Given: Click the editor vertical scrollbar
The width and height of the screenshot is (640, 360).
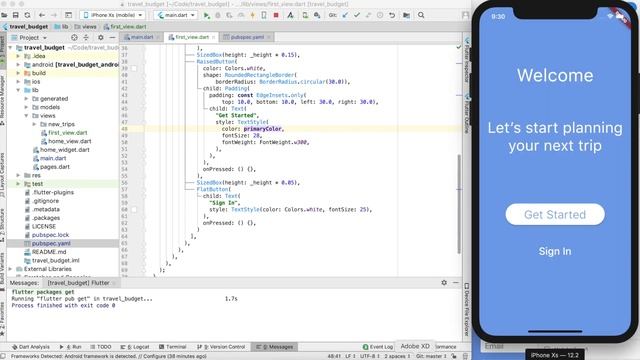Looking at the screenshot, I should pyautogui.click(x=459, y=204).
